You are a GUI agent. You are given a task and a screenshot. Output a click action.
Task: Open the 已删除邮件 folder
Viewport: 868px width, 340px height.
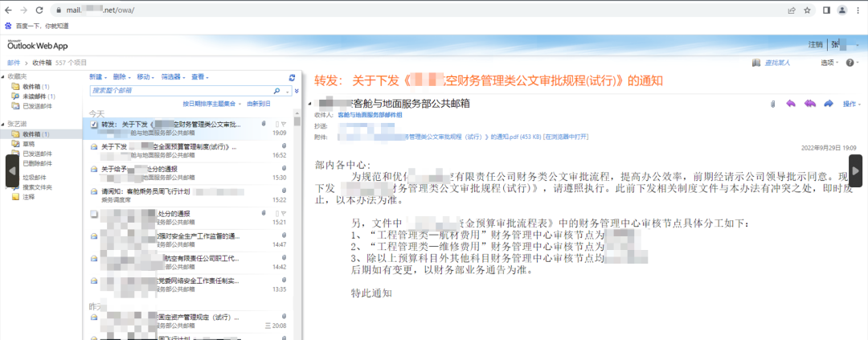click(37, 163)
